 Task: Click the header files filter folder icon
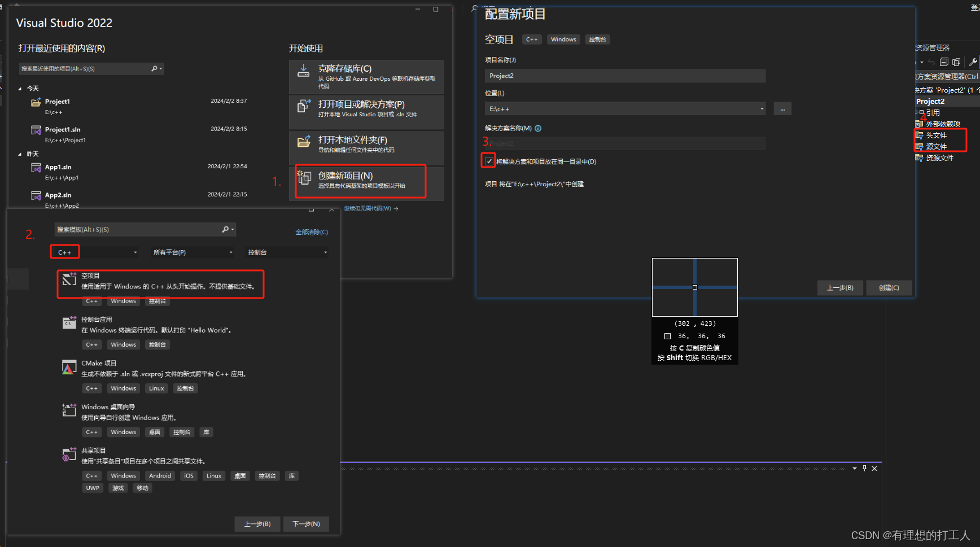click(919, 135)
